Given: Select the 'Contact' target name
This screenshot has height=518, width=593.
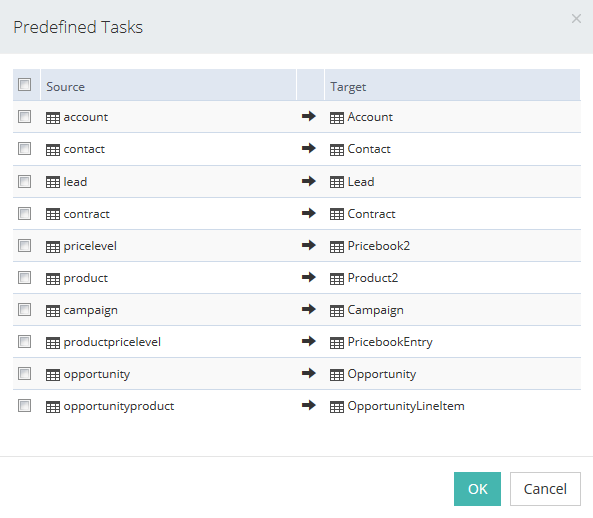Looking at the screenshot, I should 369,149.
